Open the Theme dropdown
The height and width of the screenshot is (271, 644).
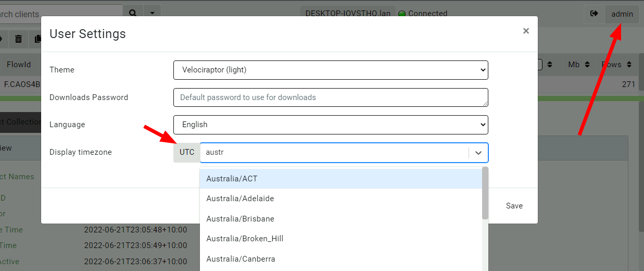coord(331,70)
